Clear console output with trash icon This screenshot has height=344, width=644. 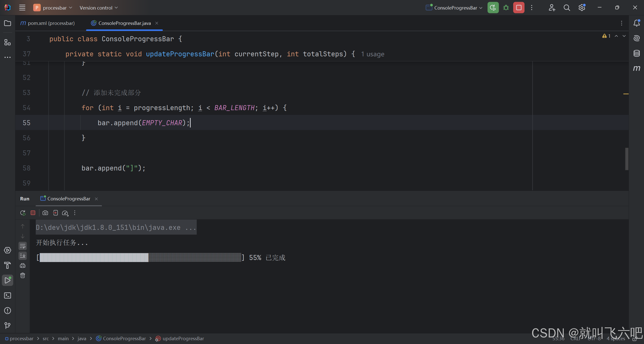pos(23,276)
